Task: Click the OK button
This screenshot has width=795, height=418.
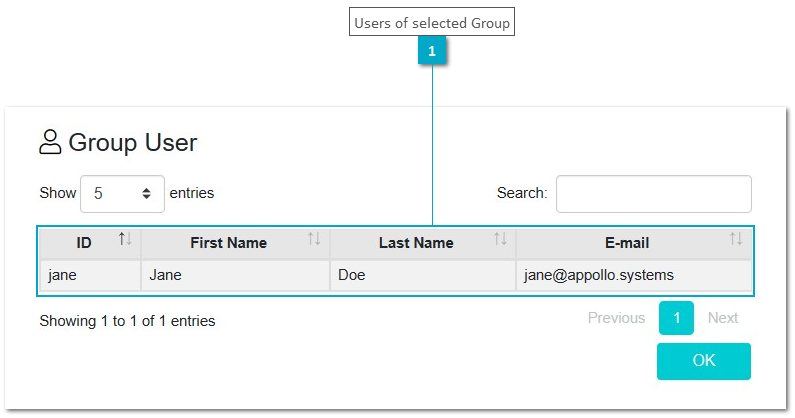Action: pyautogui.click(x=704, y=361)
